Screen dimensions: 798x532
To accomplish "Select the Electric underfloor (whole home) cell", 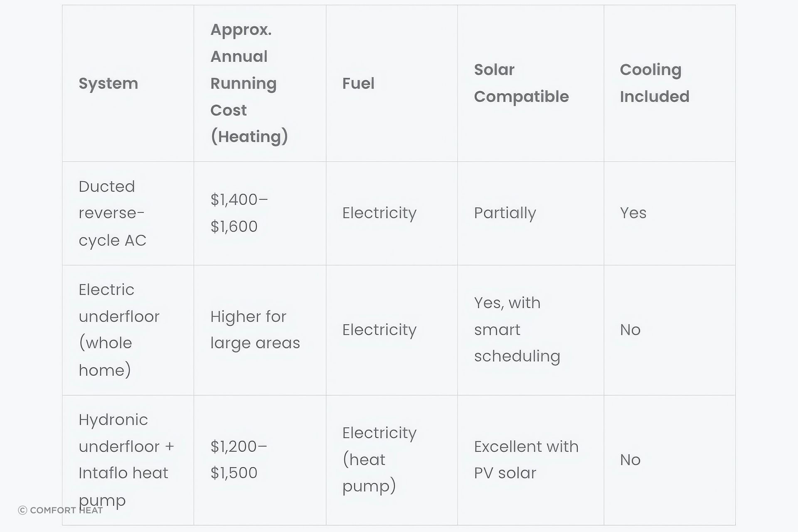I will tap(128, 330).
